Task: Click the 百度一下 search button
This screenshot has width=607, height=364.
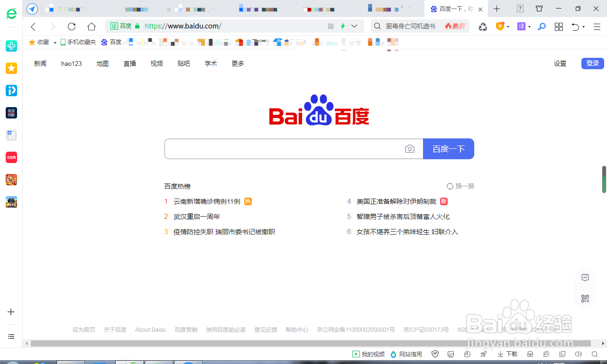Action: (449, 149)
